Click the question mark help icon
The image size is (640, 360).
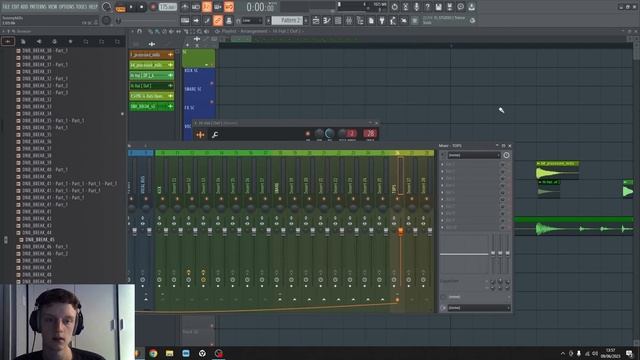click(427, 7)
